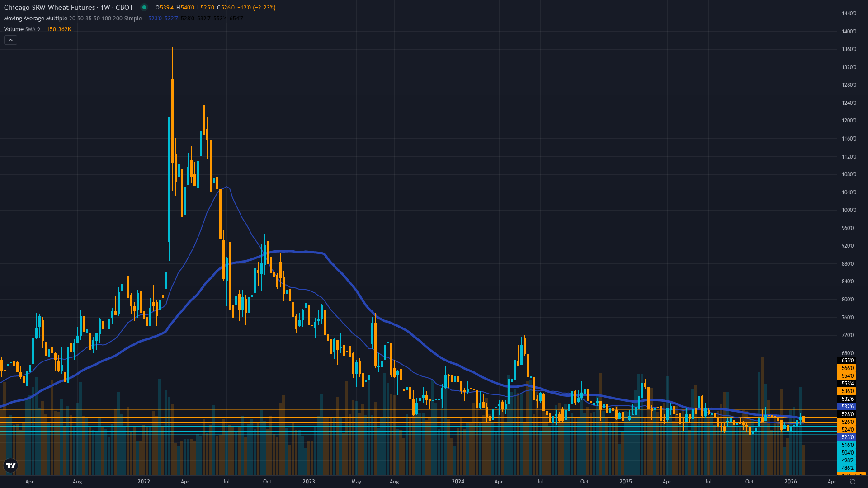The width and height of the screenshot is (868, 488).
Task: Click the May label on the time axis
Action: pyautogui.click(x=356, y=482)
